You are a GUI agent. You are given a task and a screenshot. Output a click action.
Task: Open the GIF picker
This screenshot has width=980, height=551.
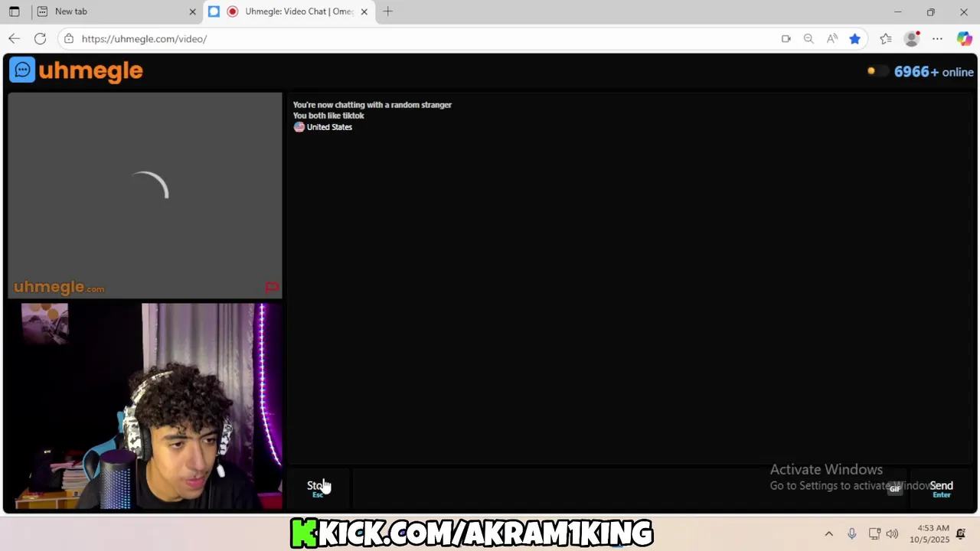coord(894,488)
